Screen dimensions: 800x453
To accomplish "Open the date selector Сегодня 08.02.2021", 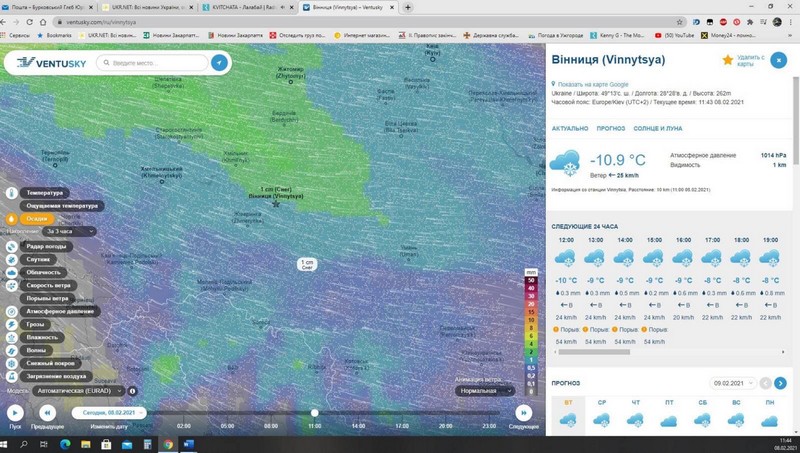I will tap(109, 413).
